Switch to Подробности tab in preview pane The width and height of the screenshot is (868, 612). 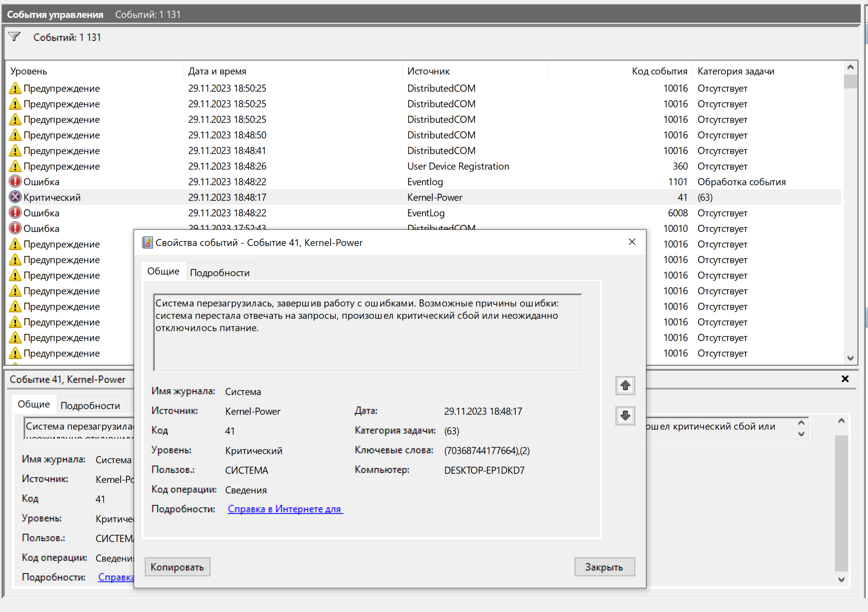click(90, 406)
